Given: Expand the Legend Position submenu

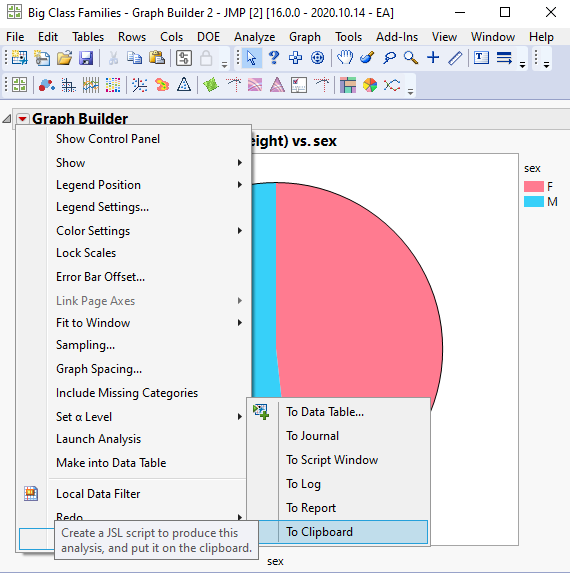Looking at the screenshot, I should [133, 185].
